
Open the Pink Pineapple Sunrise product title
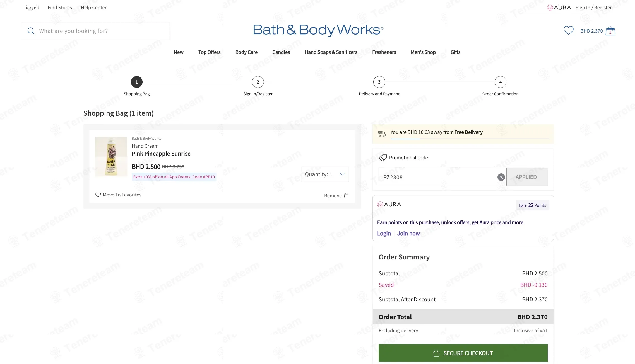[161, 154]
